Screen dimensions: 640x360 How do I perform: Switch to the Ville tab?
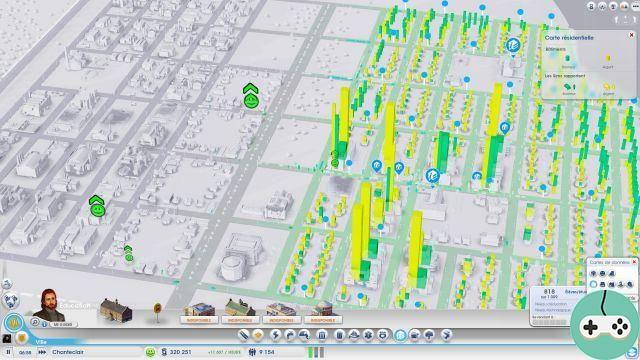point(41,342)
